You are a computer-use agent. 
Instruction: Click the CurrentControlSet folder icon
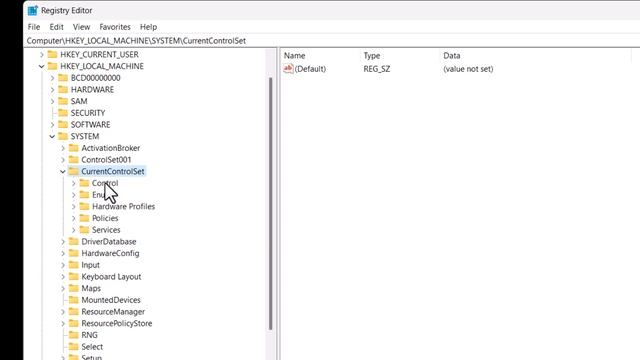pyautogui.click(x=73, y=171)
